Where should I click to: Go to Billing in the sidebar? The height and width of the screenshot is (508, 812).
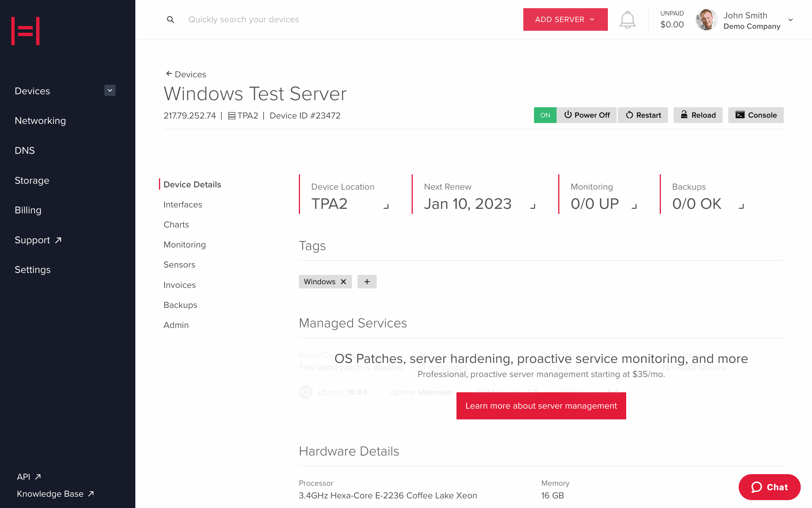tap(28, 210)
